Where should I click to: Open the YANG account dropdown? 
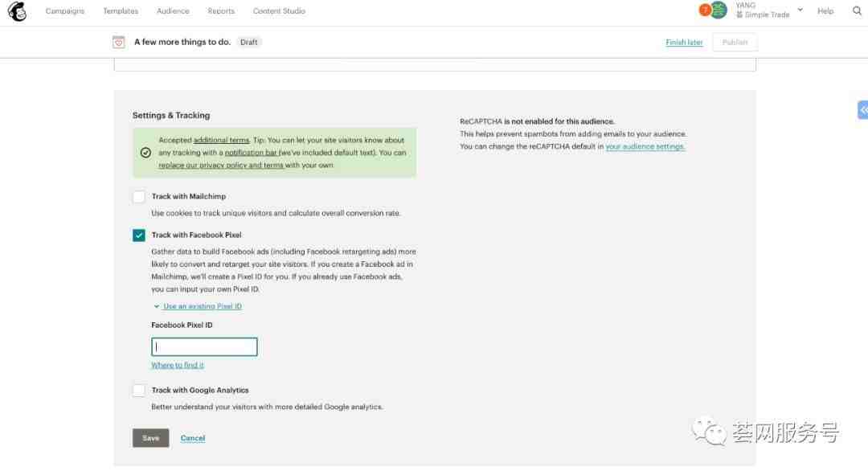800,10
